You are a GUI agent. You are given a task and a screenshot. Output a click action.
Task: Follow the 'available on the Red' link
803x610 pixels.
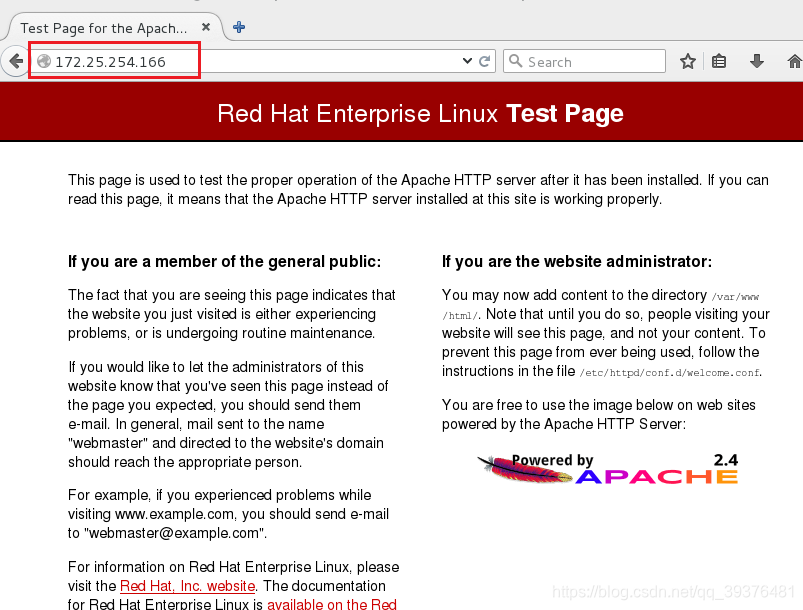point(332,603)
